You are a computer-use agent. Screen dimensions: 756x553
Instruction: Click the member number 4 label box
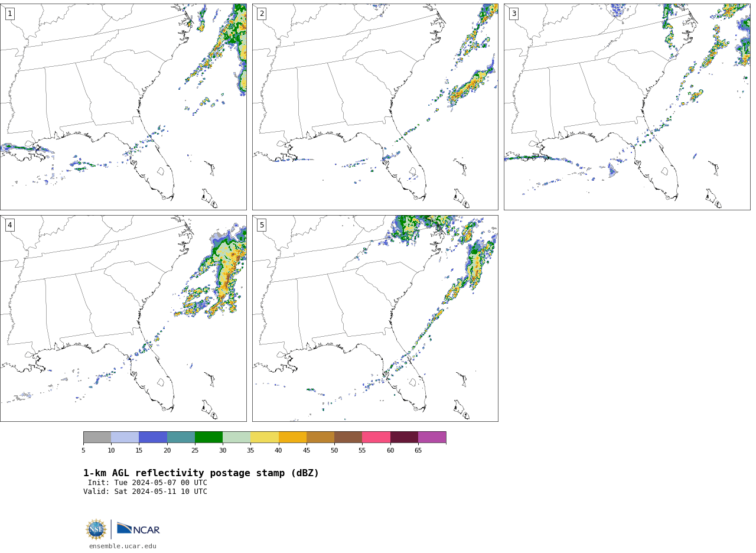tap(9, 225)
